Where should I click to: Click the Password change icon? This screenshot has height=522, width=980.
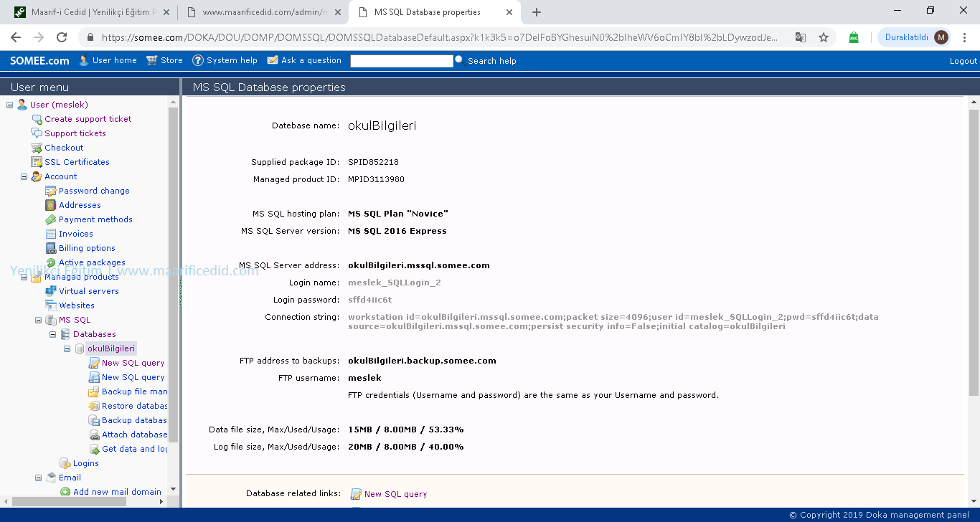pos(51,191)
